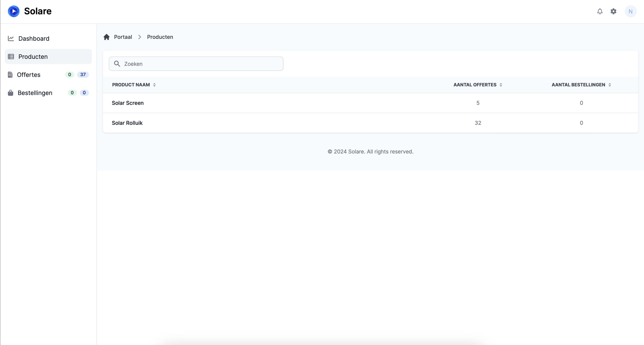Open the user avatar N menu
644x345 pixels.
pyautogui.click(x=630, y=11)
